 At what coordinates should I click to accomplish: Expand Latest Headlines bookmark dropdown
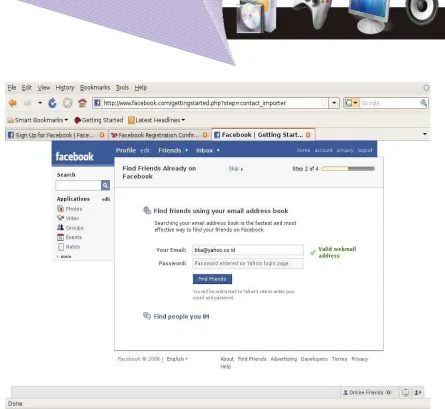point(156,120)
